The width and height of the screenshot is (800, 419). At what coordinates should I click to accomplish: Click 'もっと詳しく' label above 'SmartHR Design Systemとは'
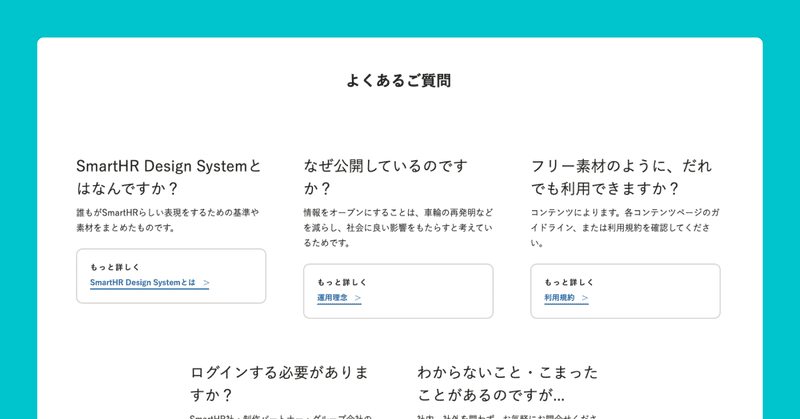pos(115,267)
